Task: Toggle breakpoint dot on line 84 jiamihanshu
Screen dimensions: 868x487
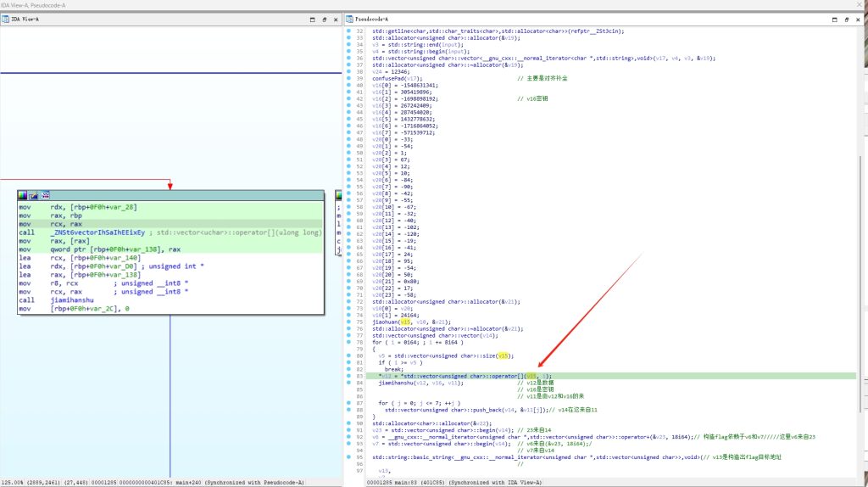Action: point(348,383)
